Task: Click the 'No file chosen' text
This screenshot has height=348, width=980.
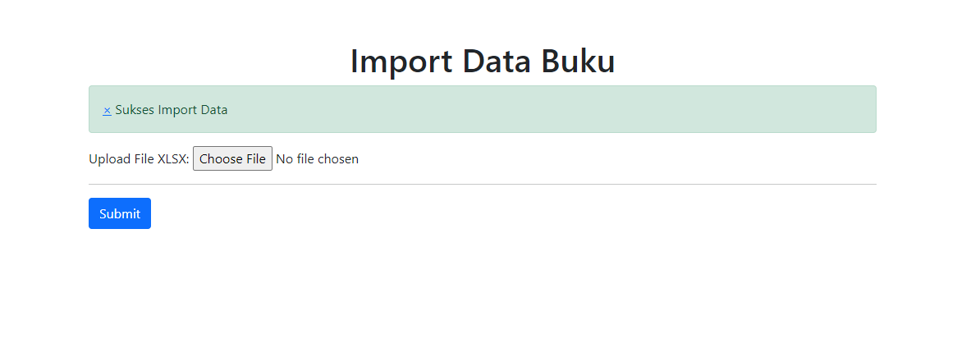Action: 317,158
